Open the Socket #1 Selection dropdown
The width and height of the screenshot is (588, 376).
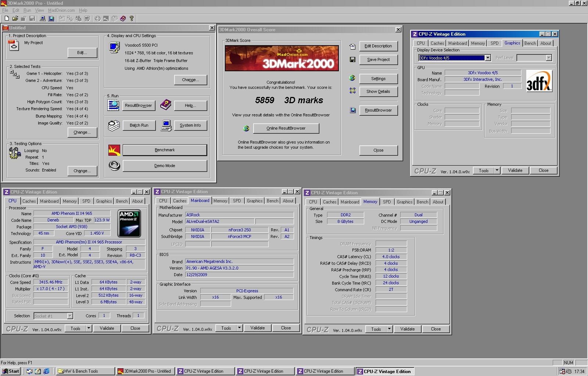click(70, 316)
